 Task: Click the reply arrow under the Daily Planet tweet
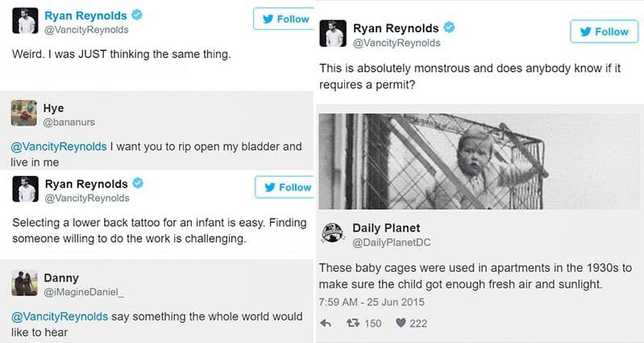coord(326,324)
